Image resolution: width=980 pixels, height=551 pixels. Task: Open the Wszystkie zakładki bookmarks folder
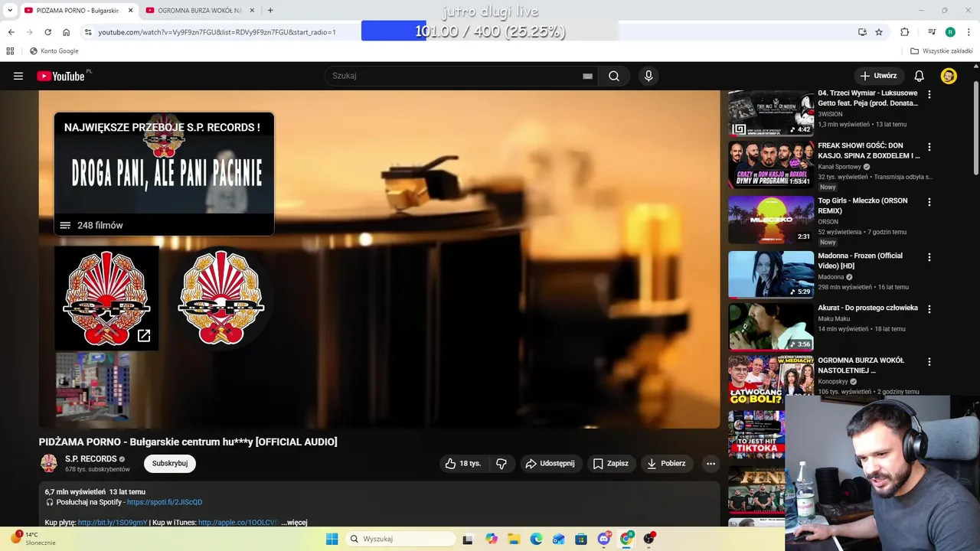pyautogui.click(x=942, y=51)
